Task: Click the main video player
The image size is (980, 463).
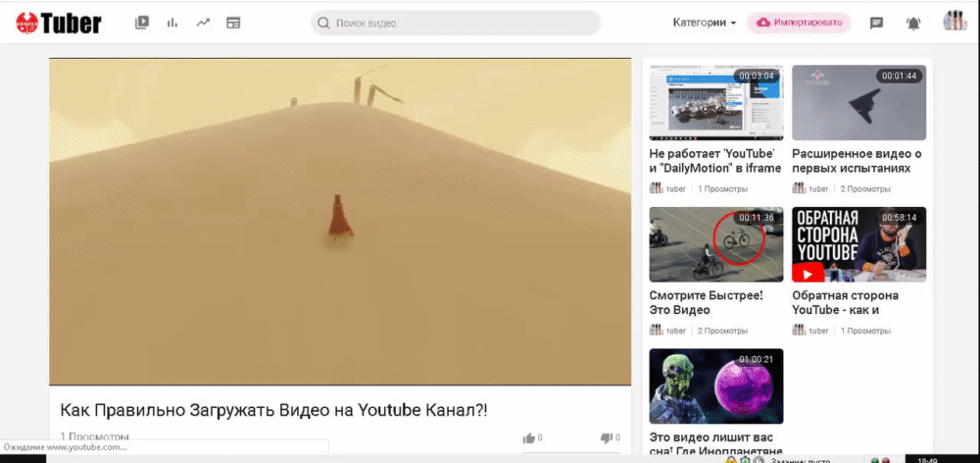Action: (340, 222)
